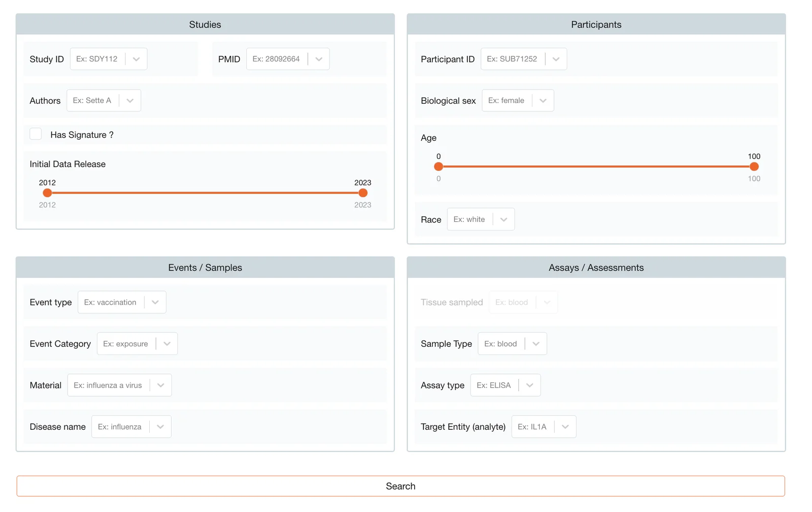Click the Target Entity (analyte) dropdown arrow

coord(565,427)
